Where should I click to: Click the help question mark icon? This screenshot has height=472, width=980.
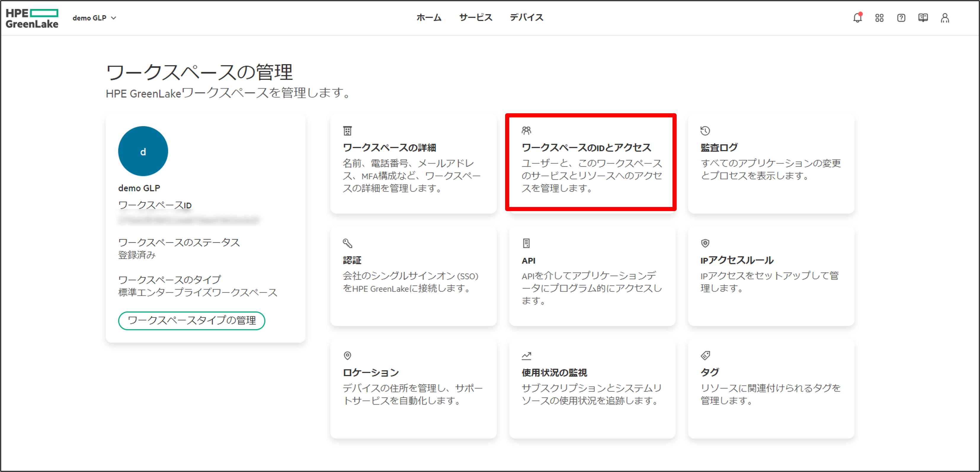click(901, 18)
